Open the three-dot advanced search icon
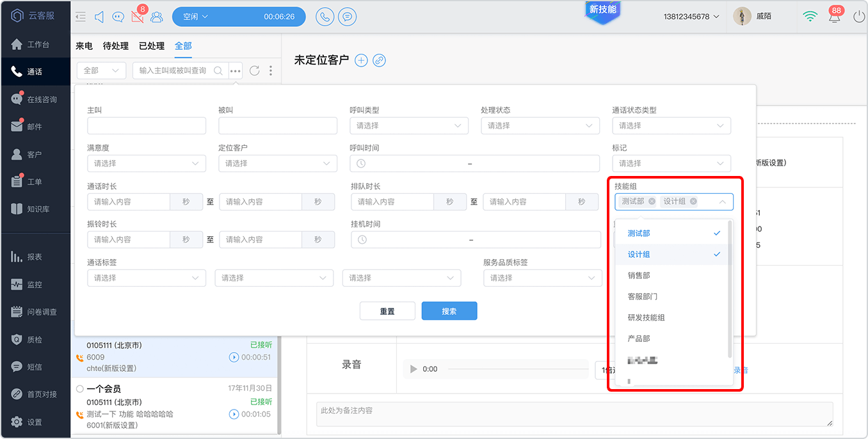Screen dimensions: 868x439 (236, 70)
